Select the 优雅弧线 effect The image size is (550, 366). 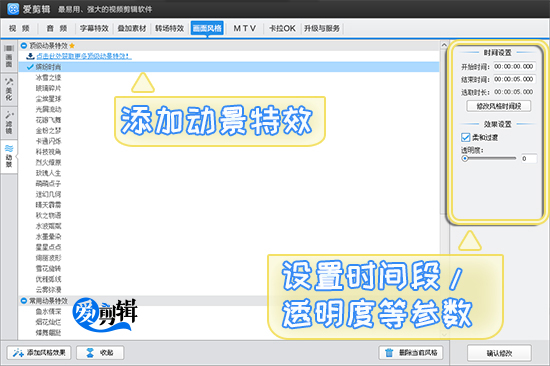(x=48, y=279)
